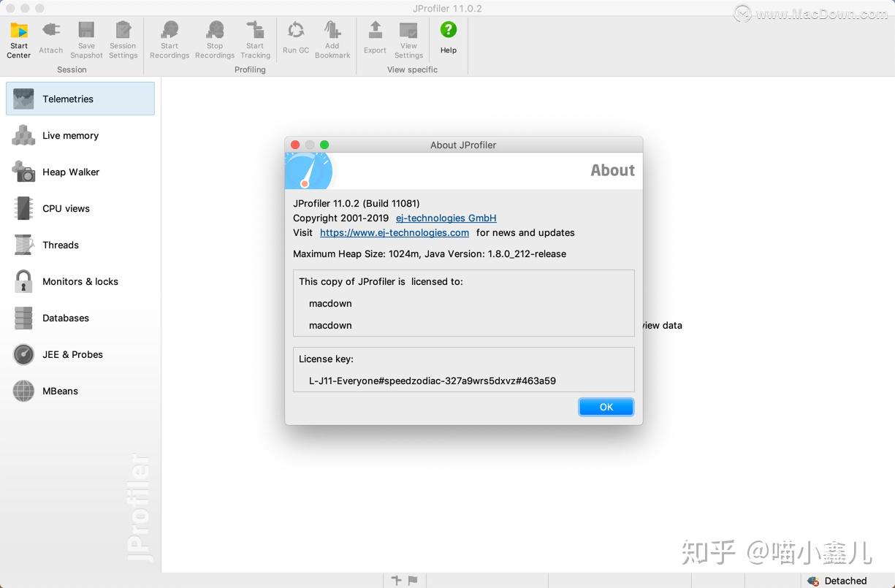Open Help via the question mark icon
This screenshot has width=895, height=588.
pos(448,31)
